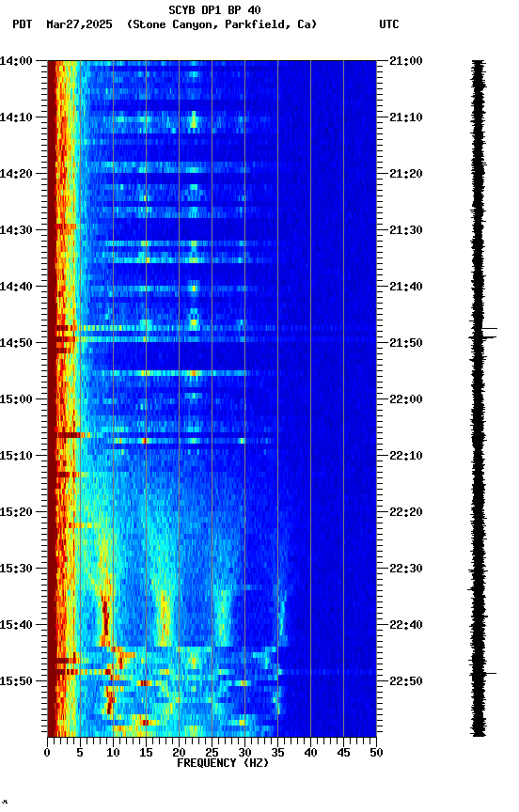Click the "25" frequency axis label

tap(212, 753)
